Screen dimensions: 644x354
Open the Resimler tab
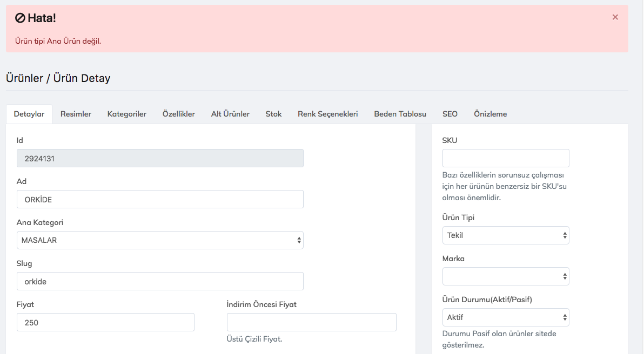click(x=76, y=114)
